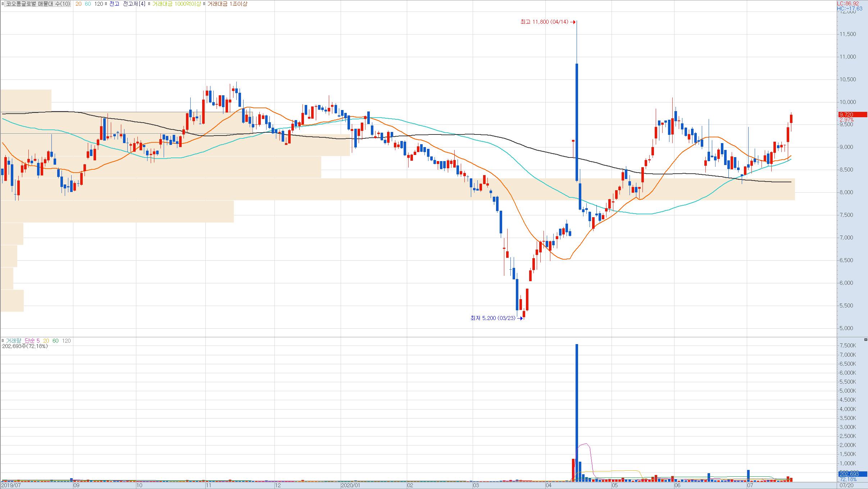Click the 코오롱글로벌 매물대 수(10) indicator label
Image resolution: width=868 pixels, height=489 pixels.
(x=38, y=4)
